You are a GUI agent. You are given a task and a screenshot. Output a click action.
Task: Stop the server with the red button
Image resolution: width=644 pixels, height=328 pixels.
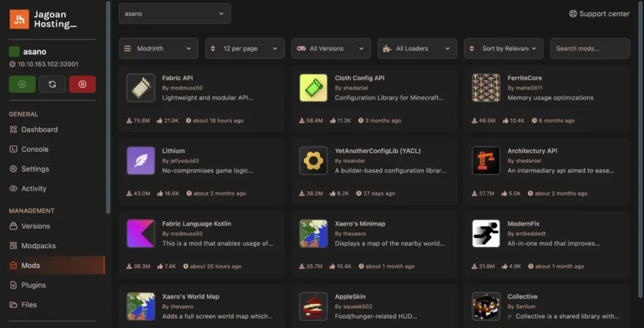click(82, 84)
